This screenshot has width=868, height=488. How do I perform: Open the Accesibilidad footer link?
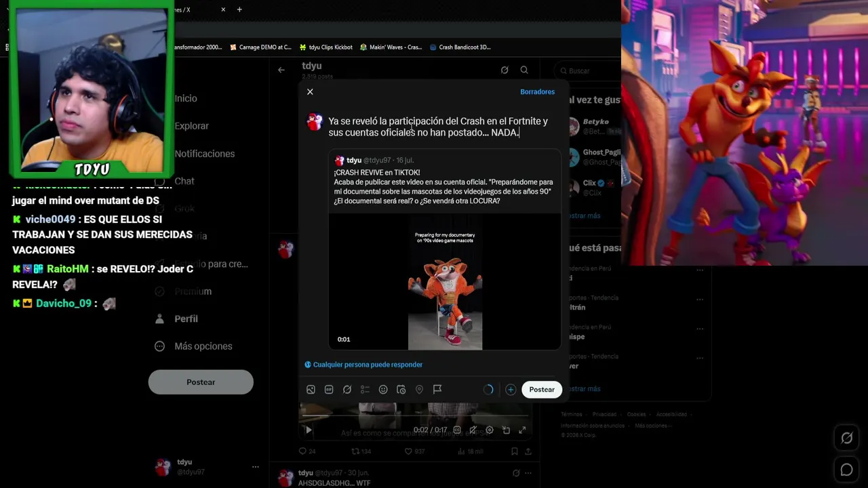(671, 414)
